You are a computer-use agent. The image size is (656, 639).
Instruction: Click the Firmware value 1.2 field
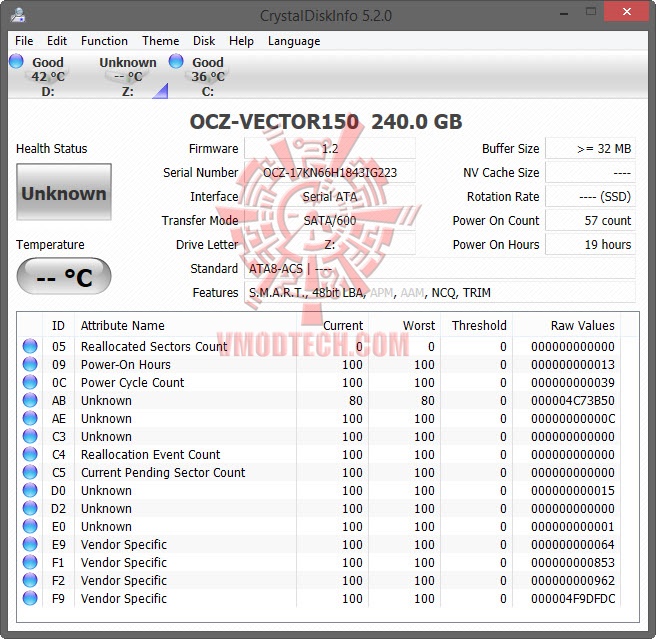[330, 149]
